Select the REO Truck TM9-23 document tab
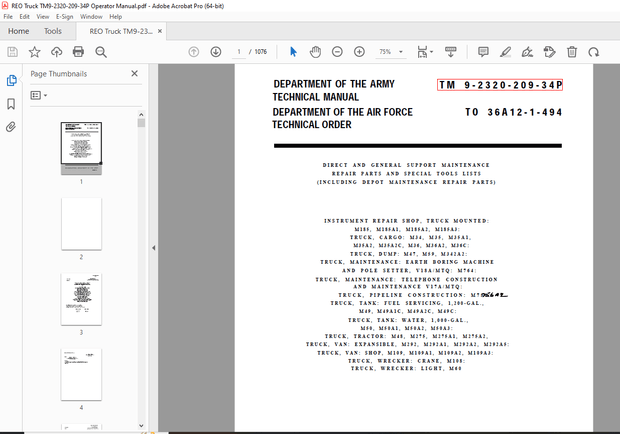The height and width of the screenshot is (434, 620). 120,31
